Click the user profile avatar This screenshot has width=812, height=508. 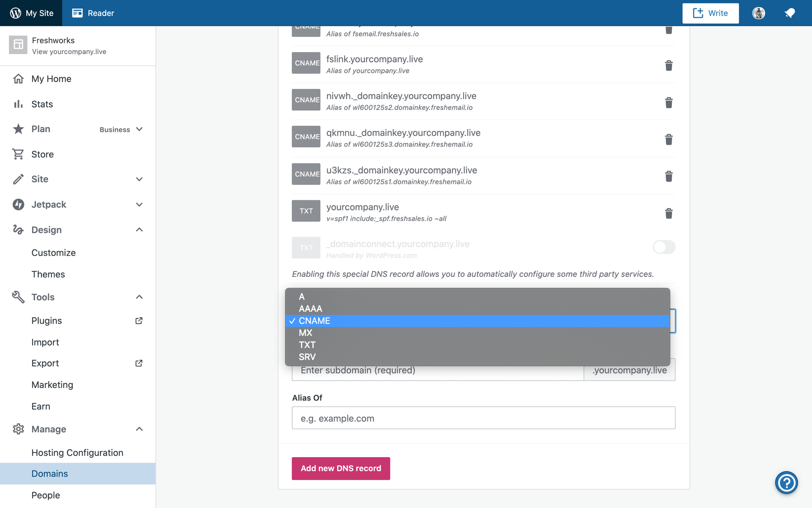click(x=759, y=13)
